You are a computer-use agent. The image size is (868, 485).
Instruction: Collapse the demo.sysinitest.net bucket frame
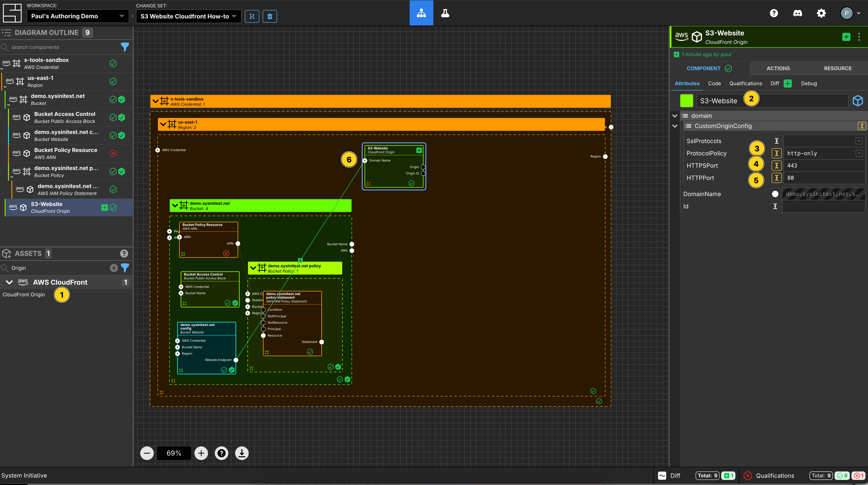pyautogui.click(x=175, y=205)
